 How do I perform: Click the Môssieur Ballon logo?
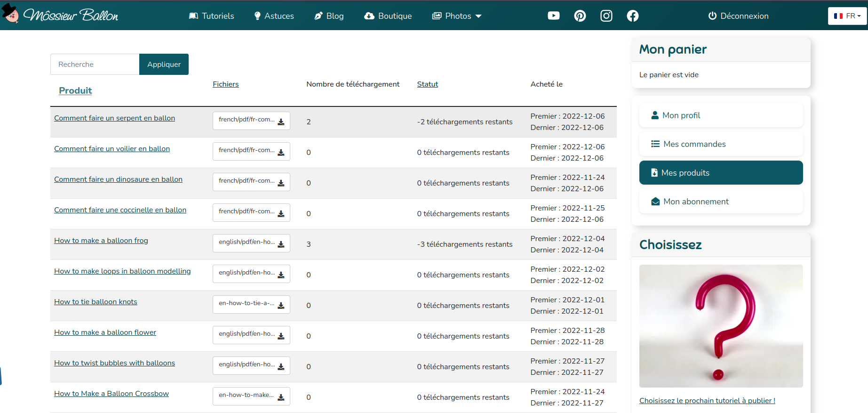[60, 15]
